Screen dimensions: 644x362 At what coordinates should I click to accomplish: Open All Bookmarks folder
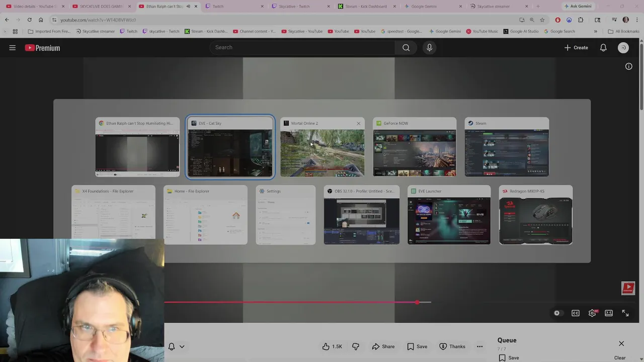click(x=623, y=31)
